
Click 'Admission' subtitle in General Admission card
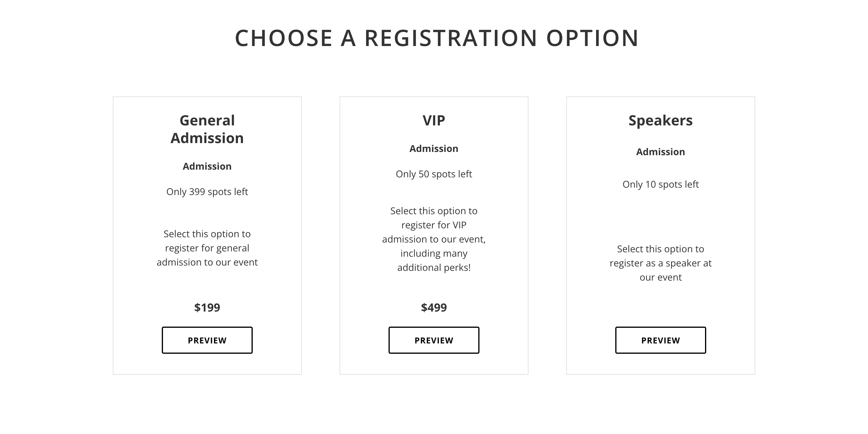(207, 166)
